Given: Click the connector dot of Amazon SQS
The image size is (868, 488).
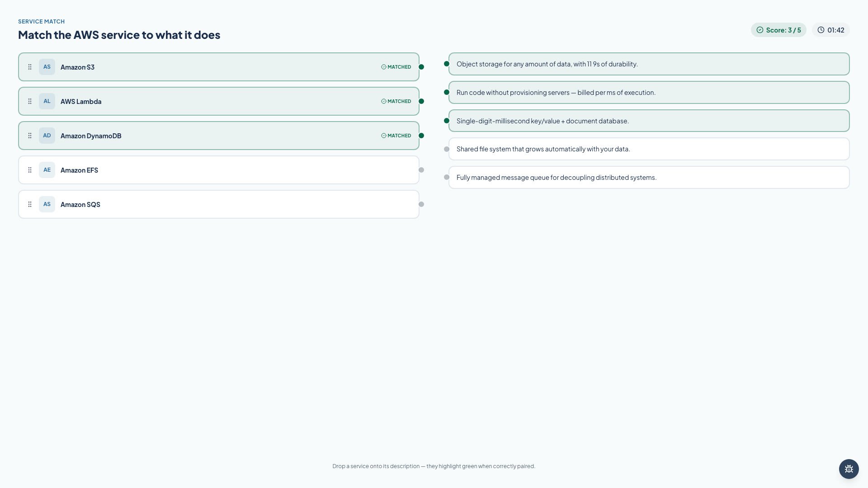Looking at the screenshot, I should coord(421,204).
